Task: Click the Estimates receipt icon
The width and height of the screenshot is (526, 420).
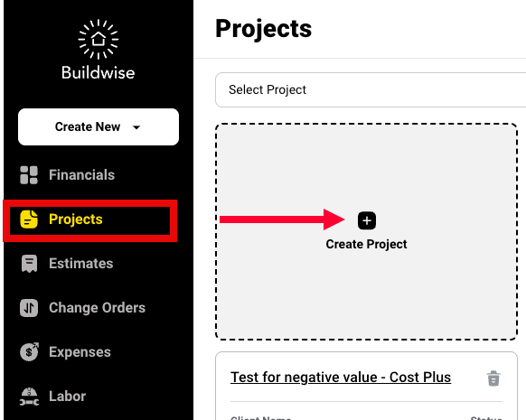Action: (29, 264)
